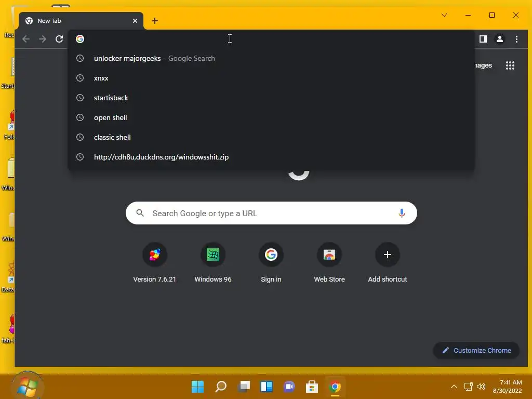Click the forward navigation arrow

point(43,39)
